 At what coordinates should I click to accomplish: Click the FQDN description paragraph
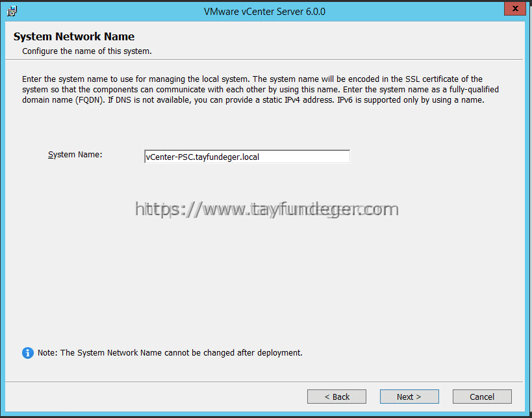click(x=260, y=90)
